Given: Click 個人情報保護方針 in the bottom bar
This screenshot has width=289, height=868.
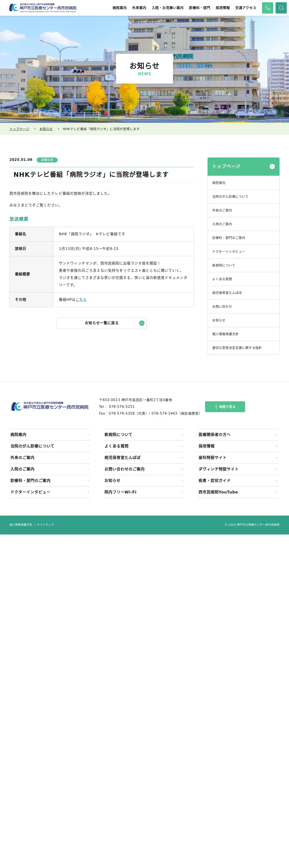Looking at the screenshot, I should [21, 525].
